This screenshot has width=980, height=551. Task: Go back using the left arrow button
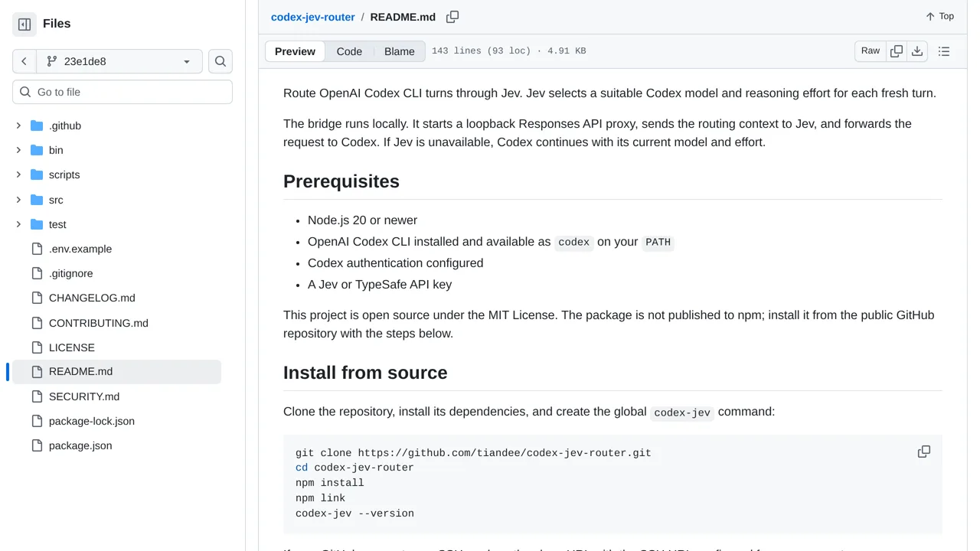tap(24, 61)
